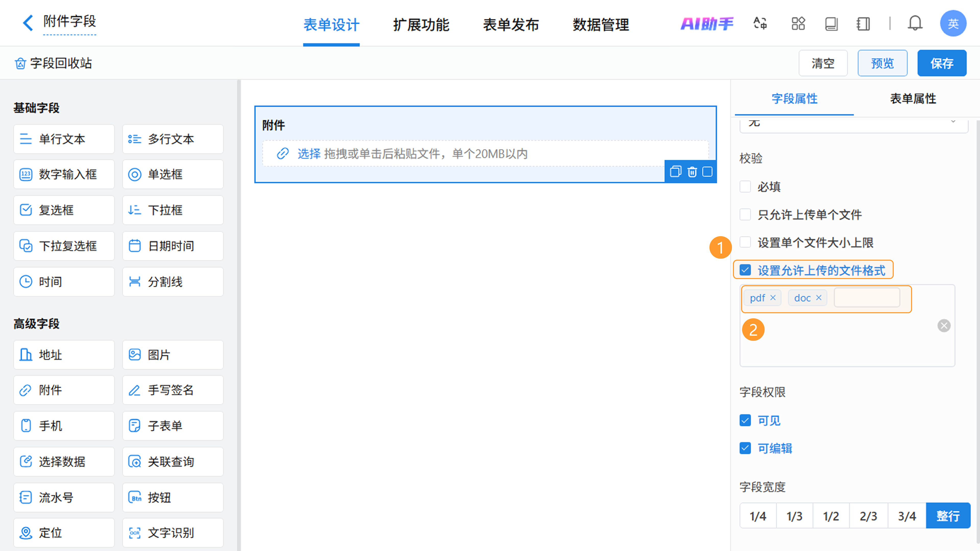Open the notification bell
This screenshot has width=980, height=551.
coord(915,23)
